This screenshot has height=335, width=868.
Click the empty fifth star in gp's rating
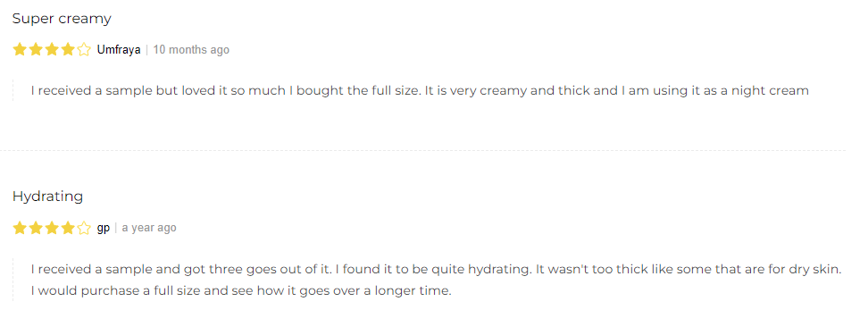[x=84, y=228]
